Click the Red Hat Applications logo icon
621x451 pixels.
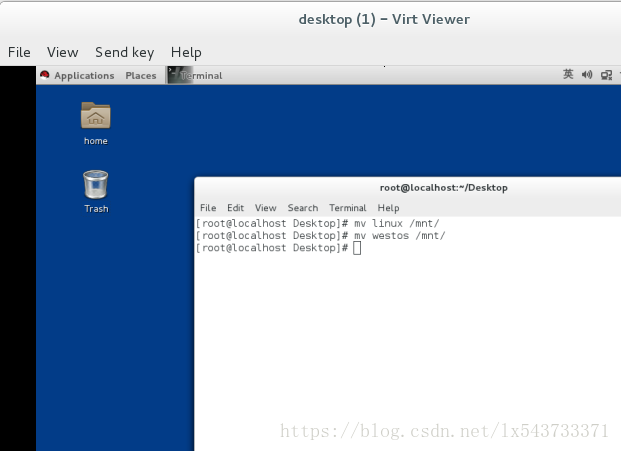click(x=45, y=75)
